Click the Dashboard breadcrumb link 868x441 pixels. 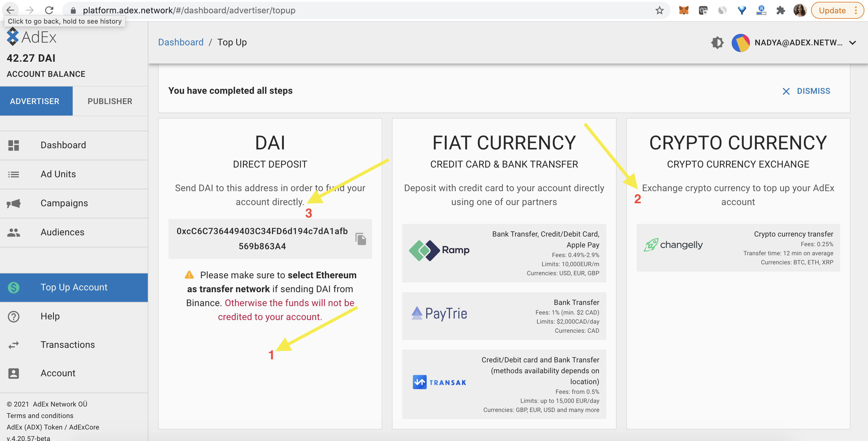pos(181,42)
